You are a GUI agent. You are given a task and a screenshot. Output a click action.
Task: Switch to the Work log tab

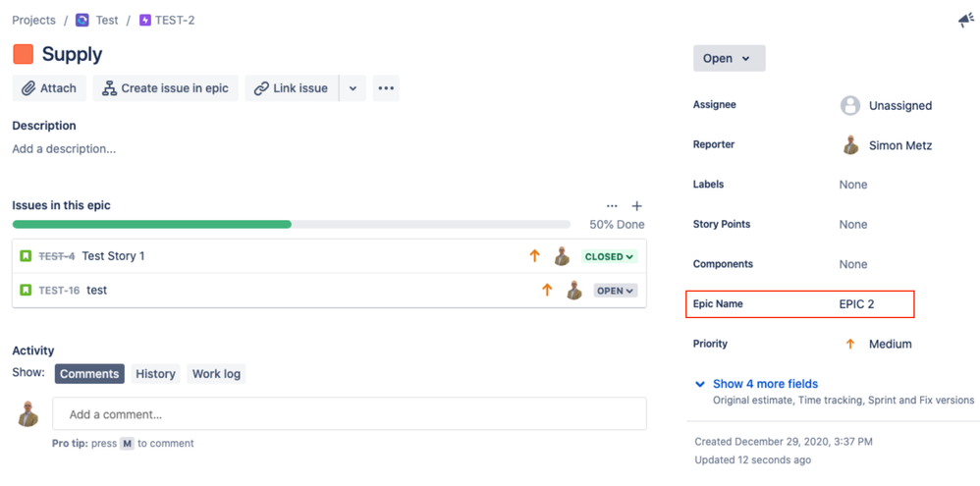pyautogui.click(x=216, y=373)
